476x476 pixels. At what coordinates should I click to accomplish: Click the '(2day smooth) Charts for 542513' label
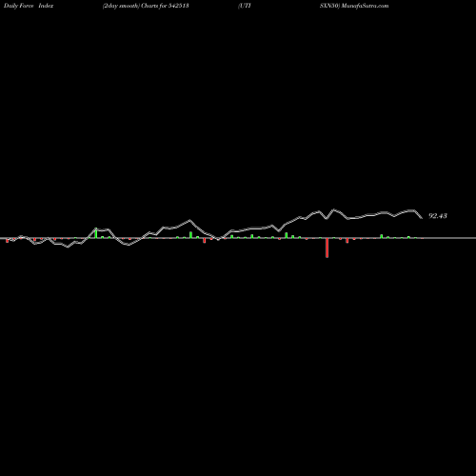[146, 6]
